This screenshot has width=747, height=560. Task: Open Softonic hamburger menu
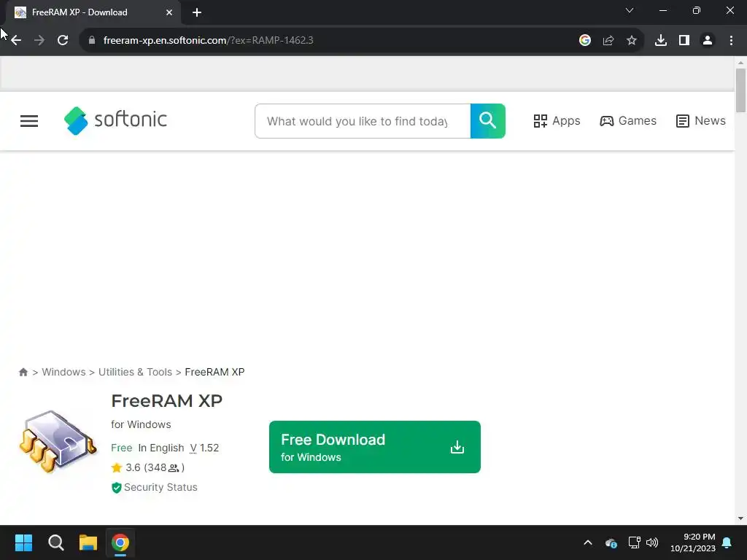29,121
